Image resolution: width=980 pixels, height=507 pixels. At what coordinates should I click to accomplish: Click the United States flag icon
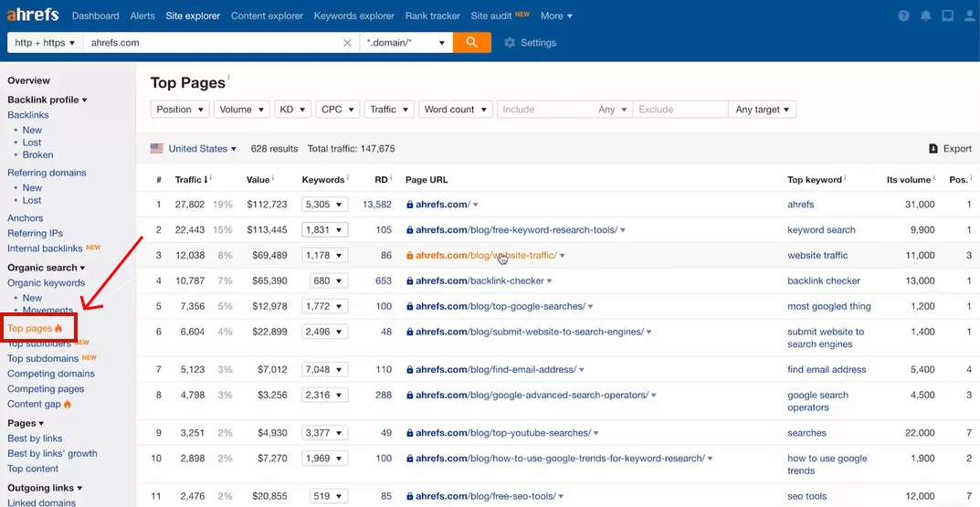[157, 149]
